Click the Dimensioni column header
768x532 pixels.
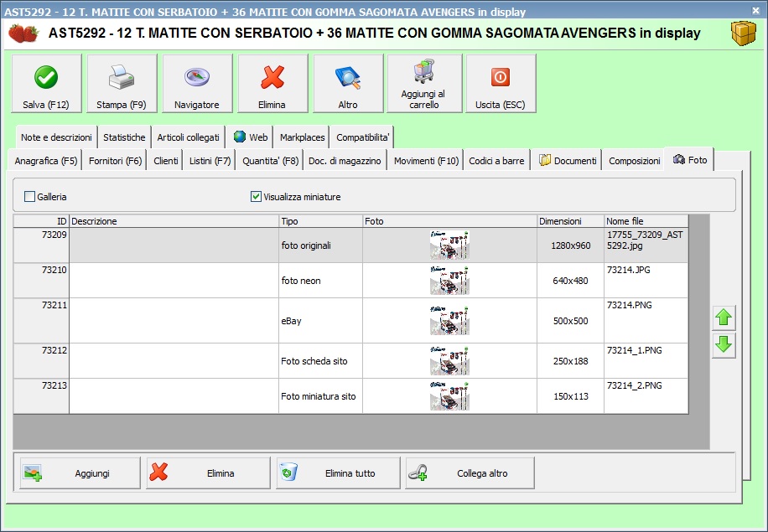pos(571,221)
